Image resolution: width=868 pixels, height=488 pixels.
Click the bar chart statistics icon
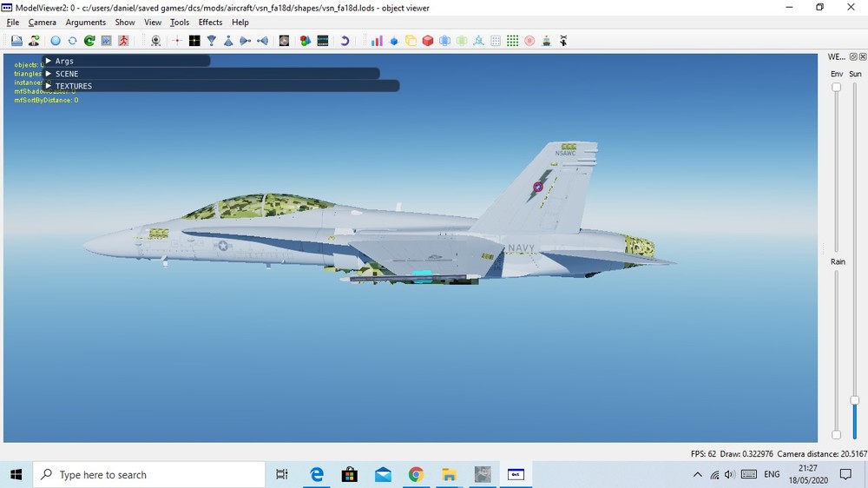[377, 41]
